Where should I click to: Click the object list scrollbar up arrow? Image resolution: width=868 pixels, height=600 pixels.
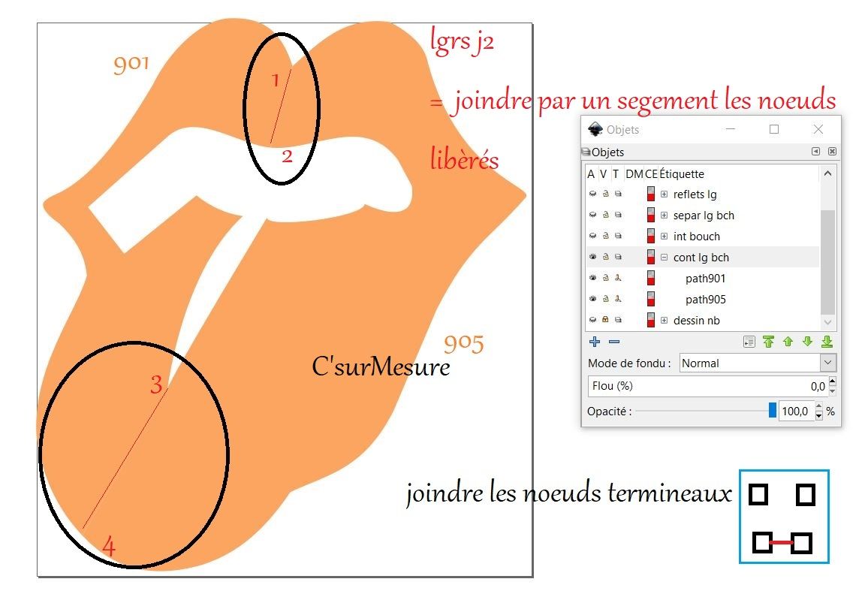pos(827,173)
